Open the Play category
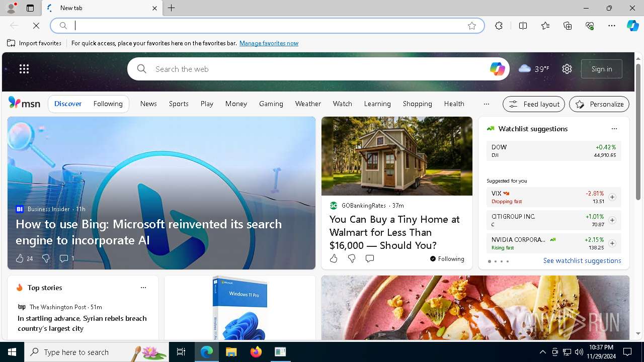This screenshot has width=644, height=362. [207, 104]
